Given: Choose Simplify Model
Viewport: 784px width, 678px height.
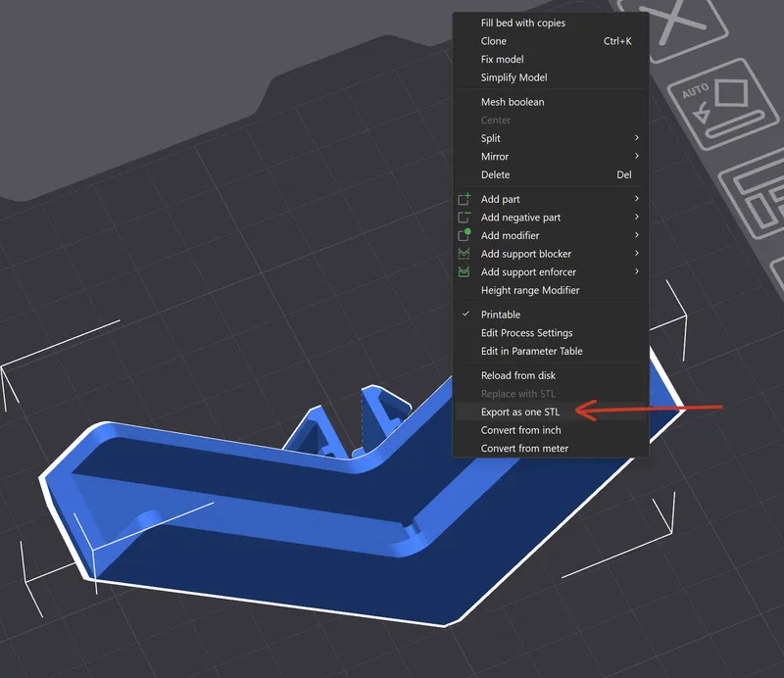Looking at the screenshot, I should (x=514, y=77).
